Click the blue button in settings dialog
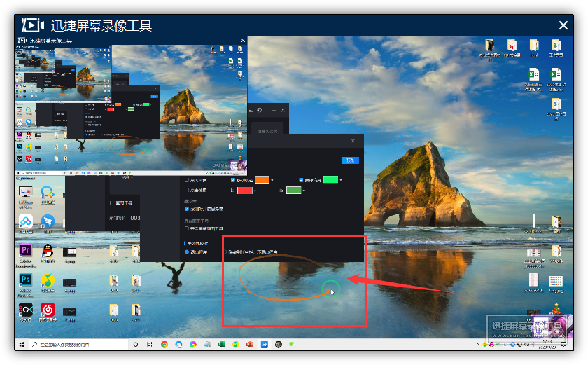 [x=350, y=160]
